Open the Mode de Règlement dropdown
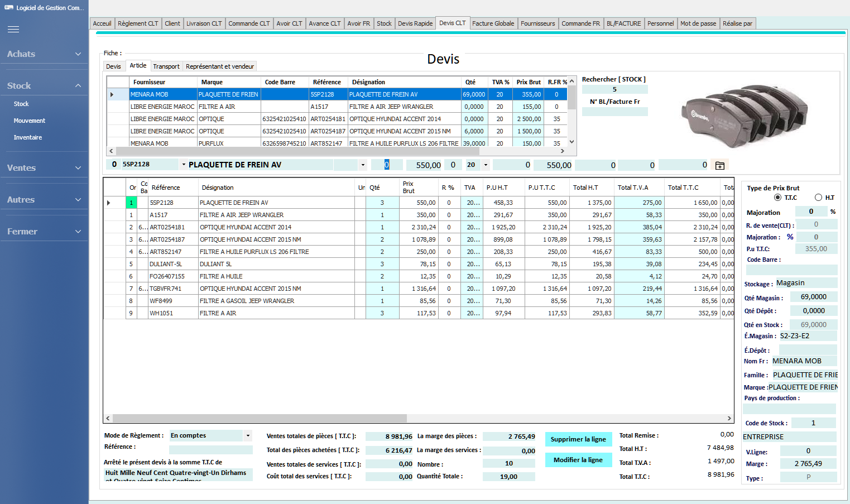Viewport: 850px width, 504px height. tap(248, 436)
